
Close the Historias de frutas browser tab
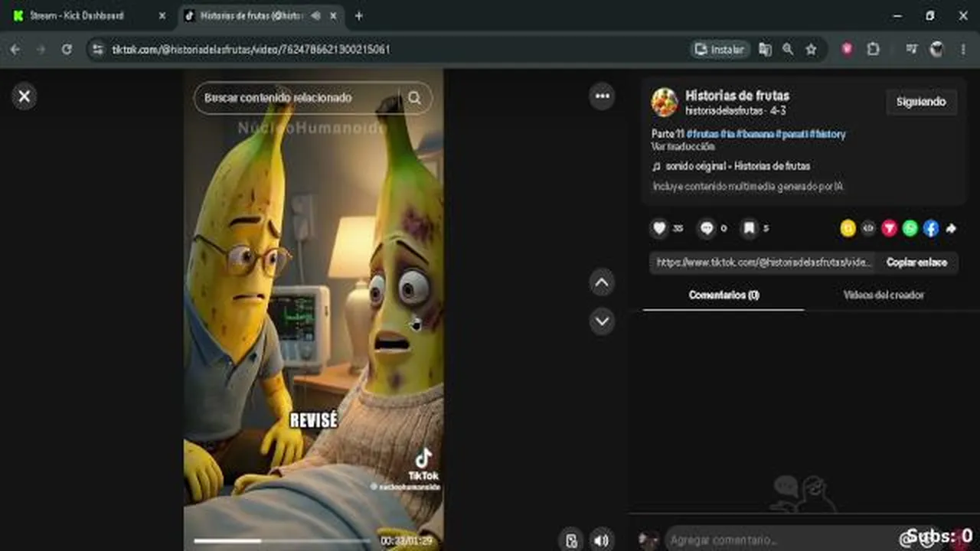334,15
